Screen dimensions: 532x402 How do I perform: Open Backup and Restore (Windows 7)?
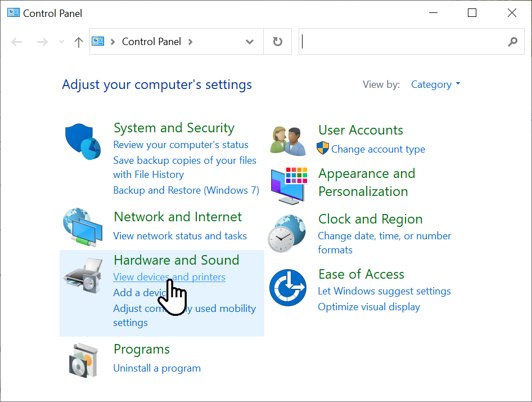click(x=186, y=190)
